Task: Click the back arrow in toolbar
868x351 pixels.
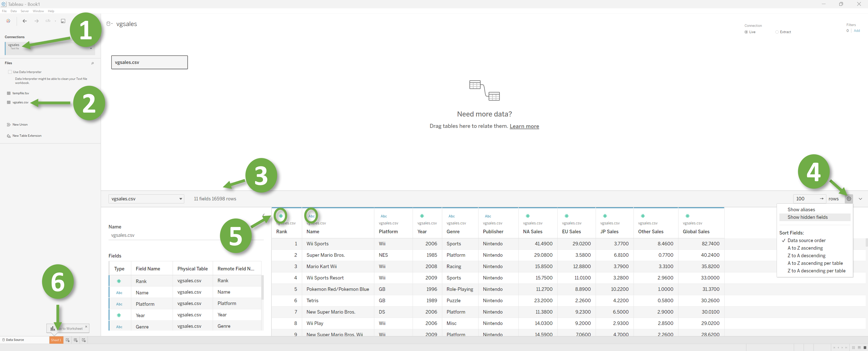Action: [25, 21]
